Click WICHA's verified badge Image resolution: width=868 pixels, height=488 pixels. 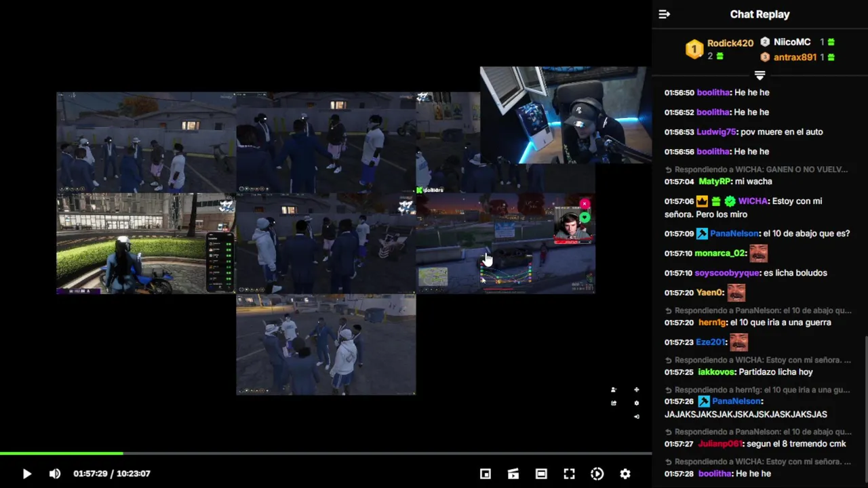tap(730, 201)
